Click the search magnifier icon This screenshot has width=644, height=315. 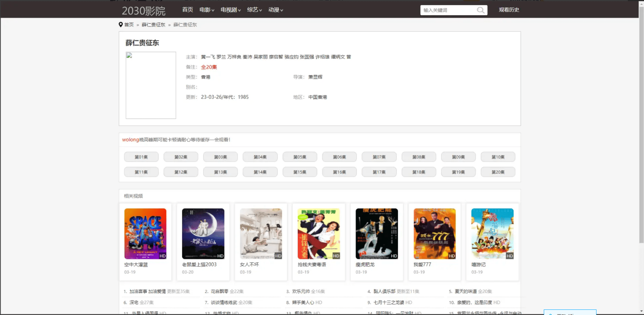pyautogui.click(x=480, y=10)
